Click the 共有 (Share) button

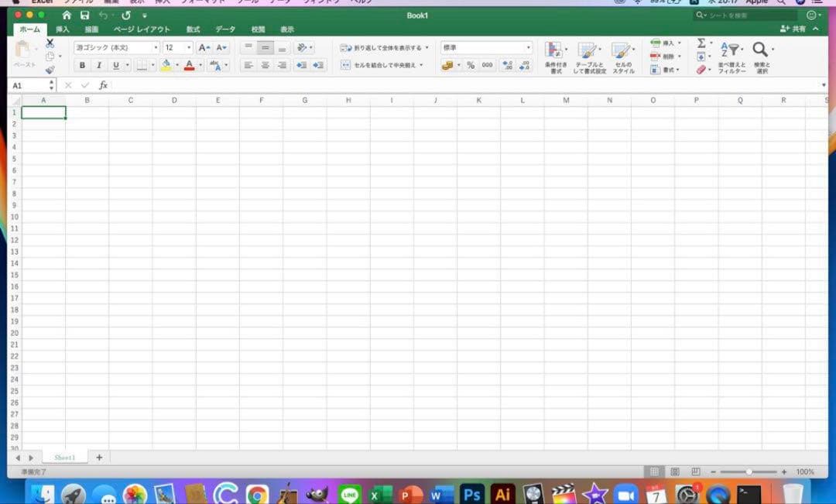pyautogui.click(x=793, y=29)
